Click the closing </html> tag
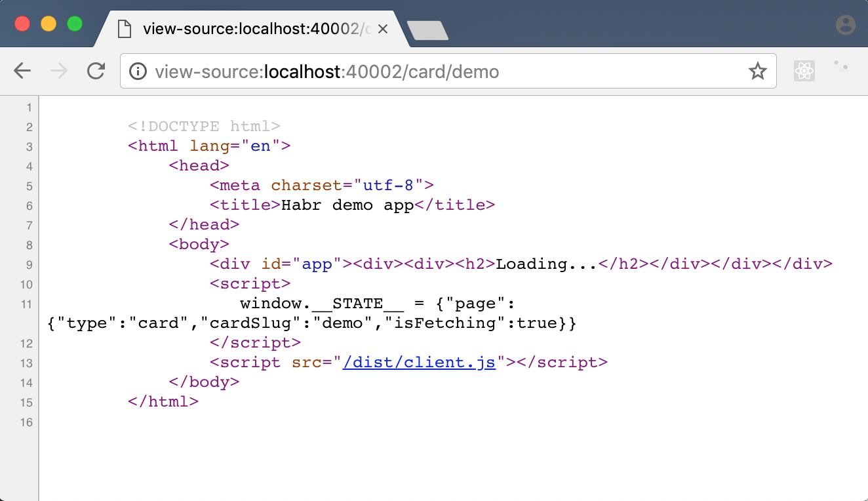This screenshot has height=501, width=868. click(163, 402)
